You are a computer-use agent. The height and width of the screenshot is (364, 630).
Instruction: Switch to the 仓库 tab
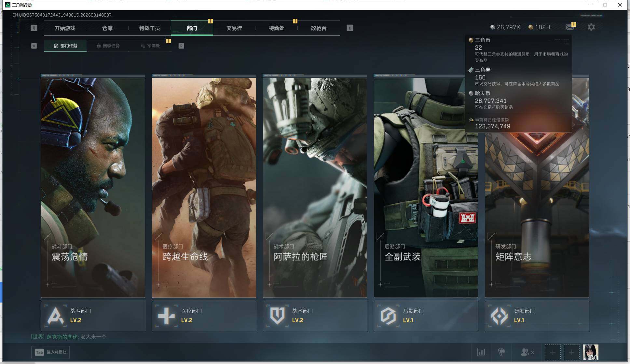click(107, 28)
